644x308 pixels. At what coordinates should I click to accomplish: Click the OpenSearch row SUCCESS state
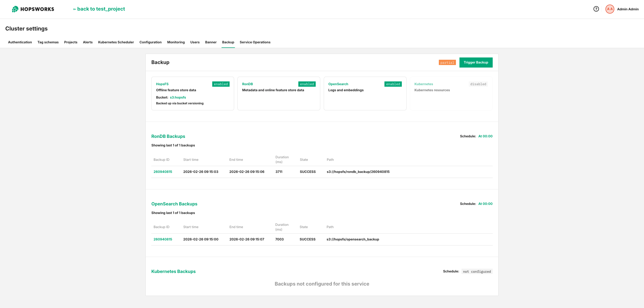pos(307,239)
